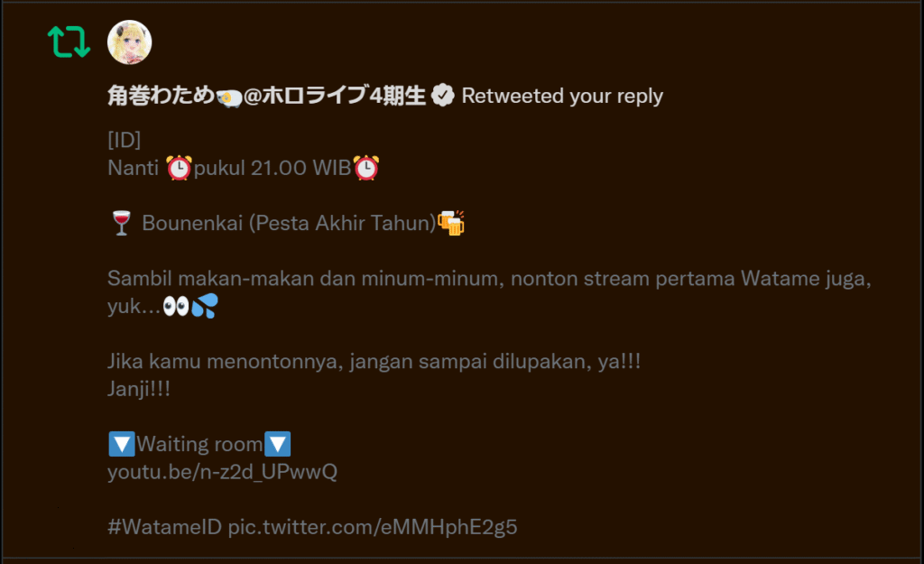Viewport: 924px width, 564px height.
Task: Click down-arrow emoji before "Waiting room"
Action: 122,444
